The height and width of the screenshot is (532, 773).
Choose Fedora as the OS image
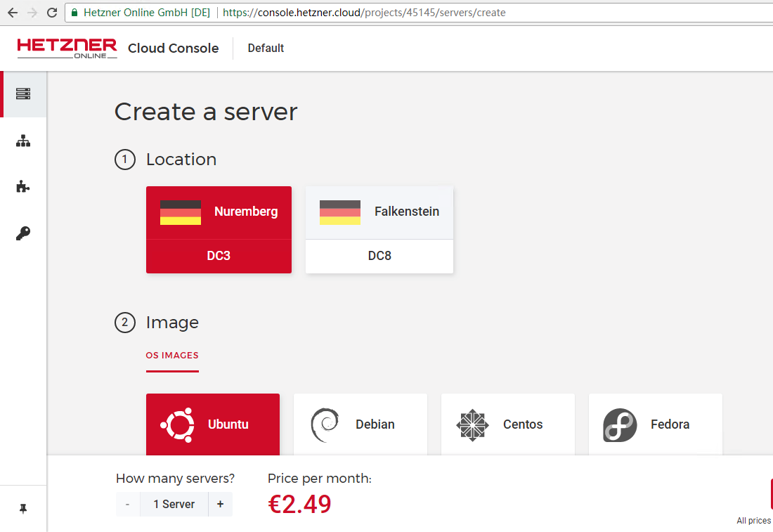655,424
